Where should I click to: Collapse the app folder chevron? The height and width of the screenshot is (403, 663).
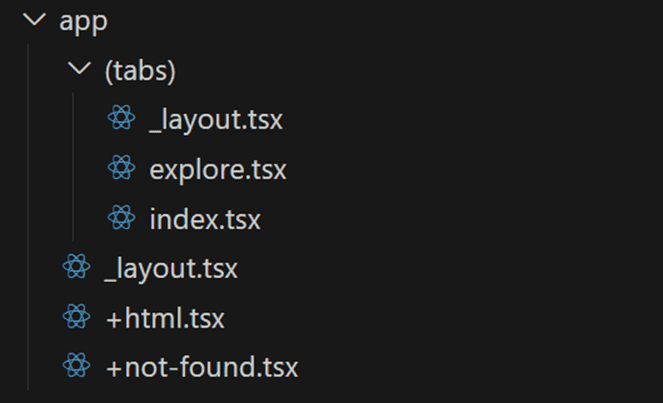pos(34,19)
